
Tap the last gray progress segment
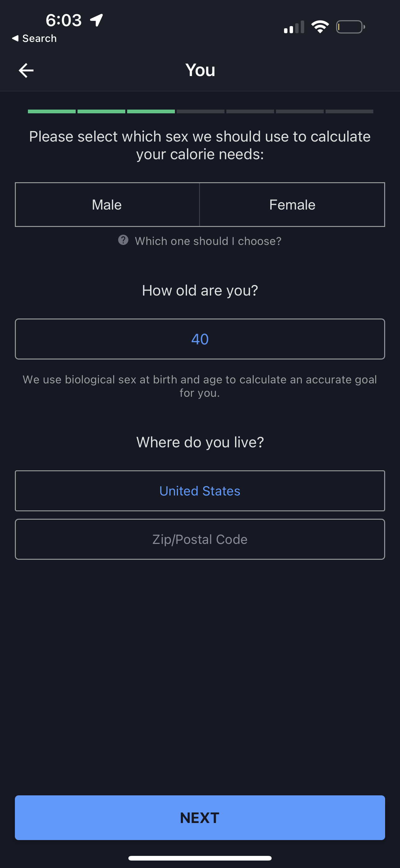click(349, 111)
